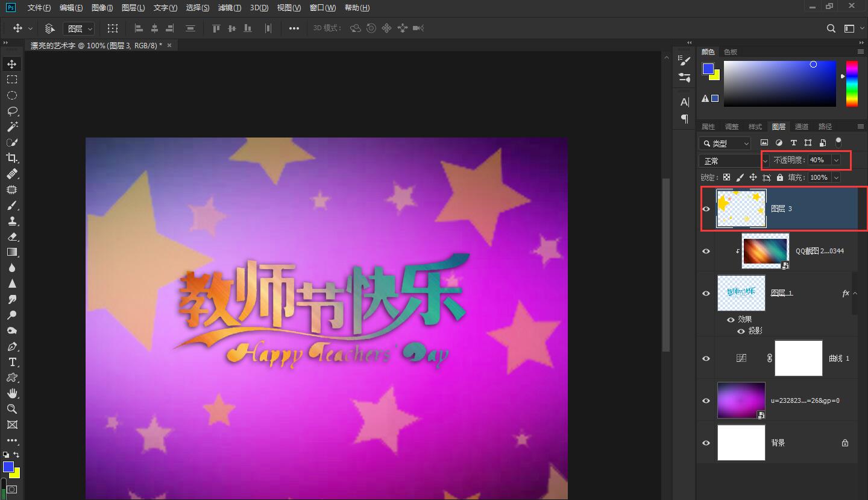Select the Horizontal Type tool

tap(12, 362)
